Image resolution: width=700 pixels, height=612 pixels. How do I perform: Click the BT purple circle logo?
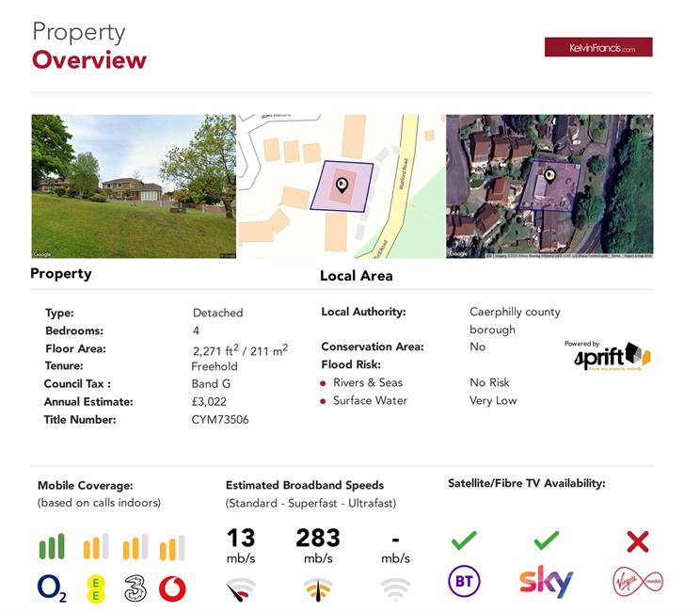tap(464, 582)
